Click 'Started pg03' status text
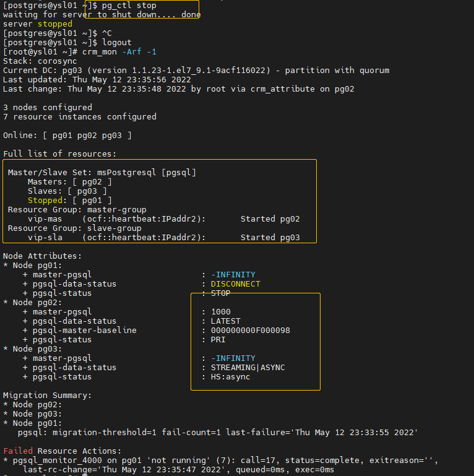 pos(270,238)
